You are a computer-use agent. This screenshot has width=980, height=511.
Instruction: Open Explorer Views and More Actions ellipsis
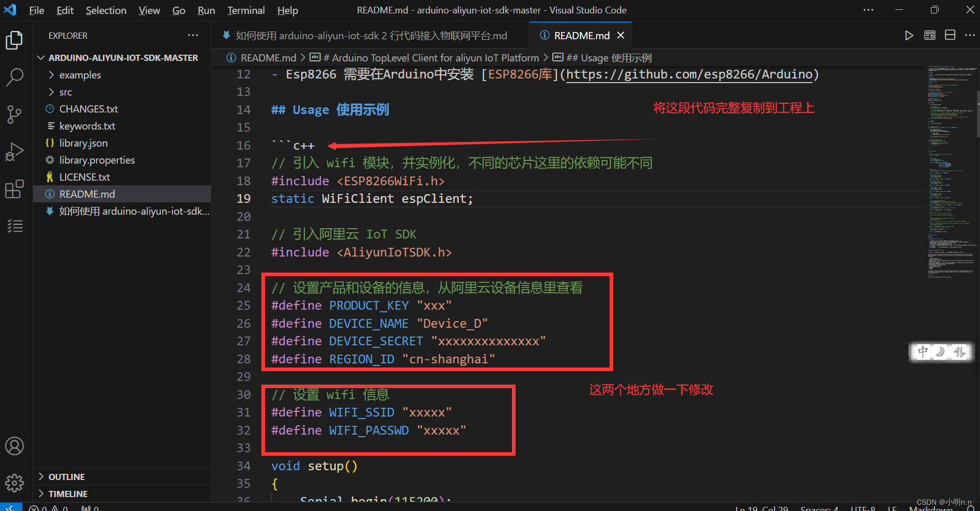pyautogui.click(x=193, y=35)
